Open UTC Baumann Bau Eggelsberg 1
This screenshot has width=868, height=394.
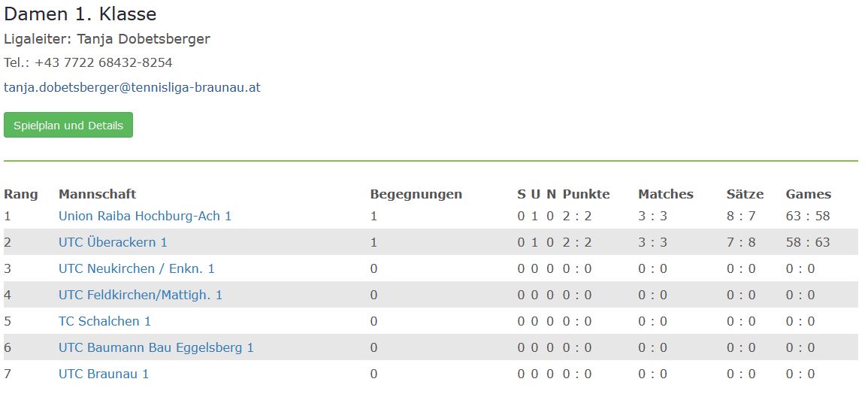(156, 347)
